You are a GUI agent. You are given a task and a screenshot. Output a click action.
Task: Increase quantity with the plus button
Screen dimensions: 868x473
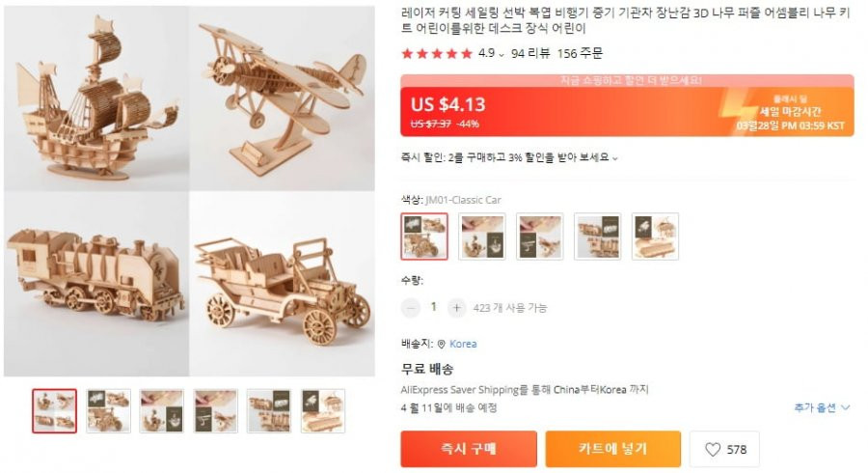pyautogui.click(x=457, y=308)
